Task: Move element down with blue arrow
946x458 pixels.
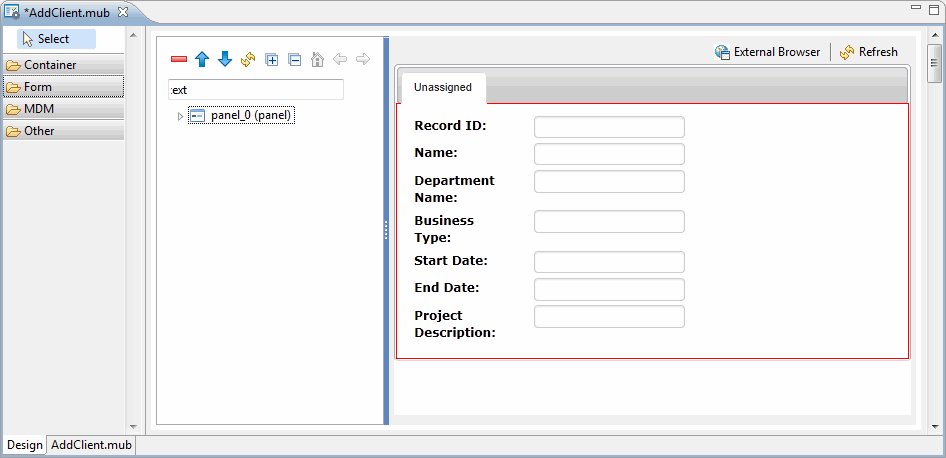Action: pyautogui.click(x=225, y=59)
